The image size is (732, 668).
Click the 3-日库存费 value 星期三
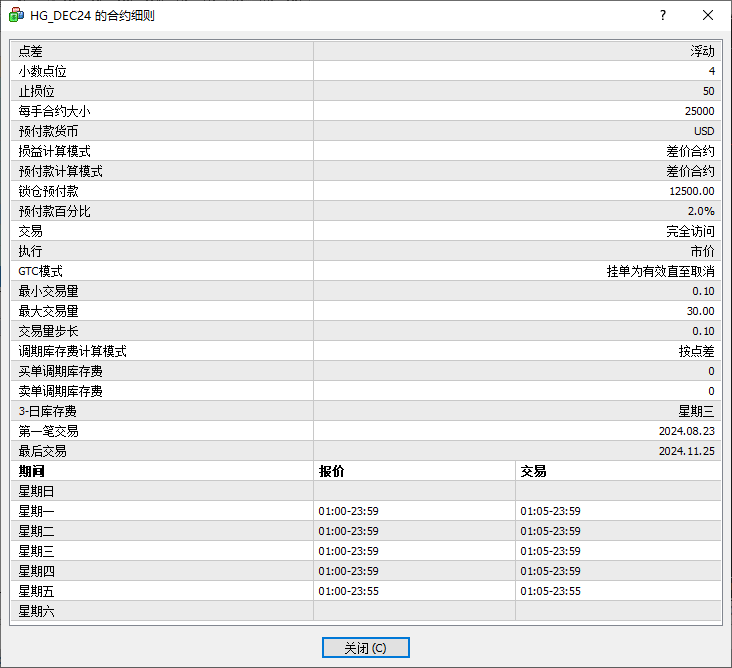696,411
